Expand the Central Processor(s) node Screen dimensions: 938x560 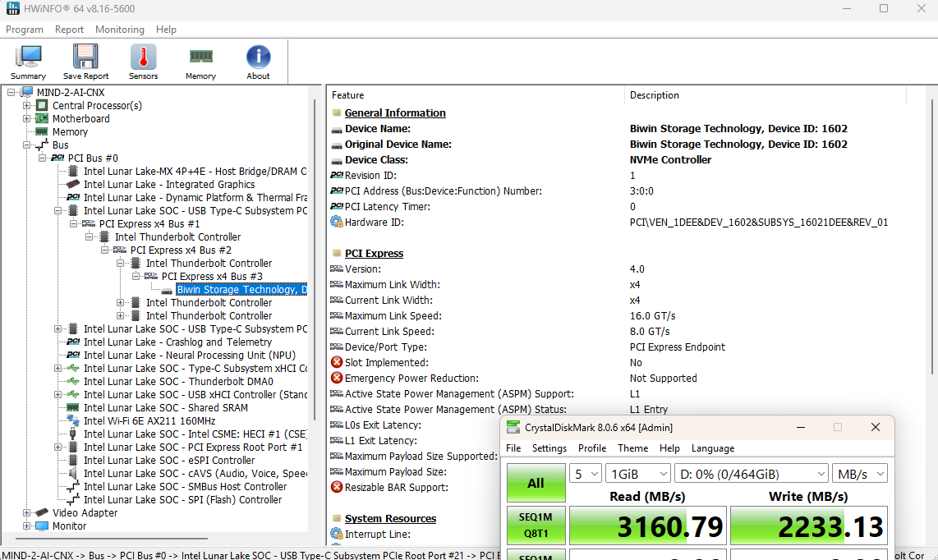click(26, 105)
